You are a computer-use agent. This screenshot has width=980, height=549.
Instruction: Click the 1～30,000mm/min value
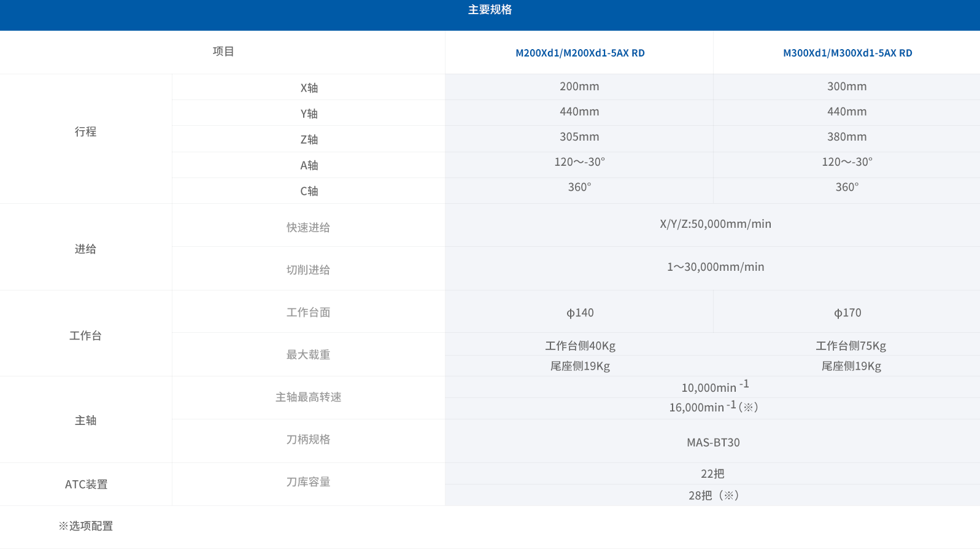tap(716, 267)
